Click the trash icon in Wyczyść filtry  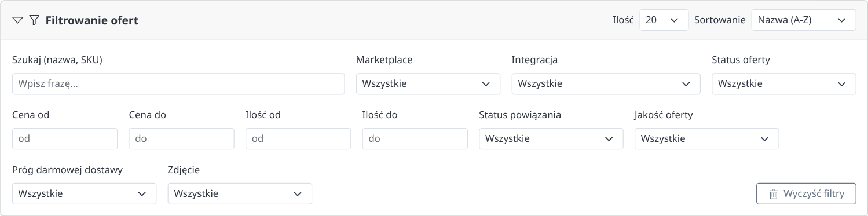tap(773, 194)
